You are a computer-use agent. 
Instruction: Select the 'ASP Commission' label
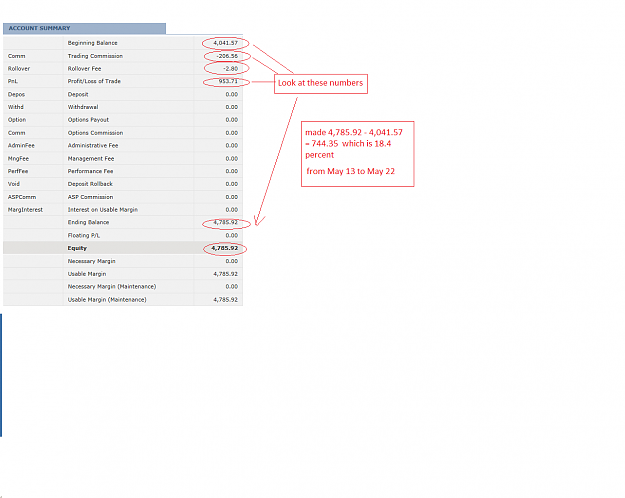(x=90, y=197)
